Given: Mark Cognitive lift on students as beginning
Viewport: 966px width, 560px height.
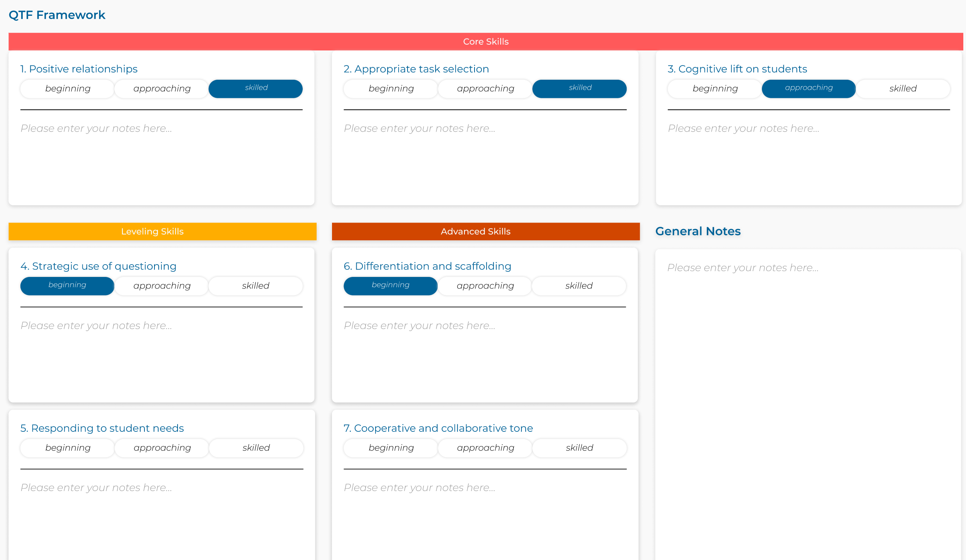Looking at the screenshot, I should [x=715, y=89].
